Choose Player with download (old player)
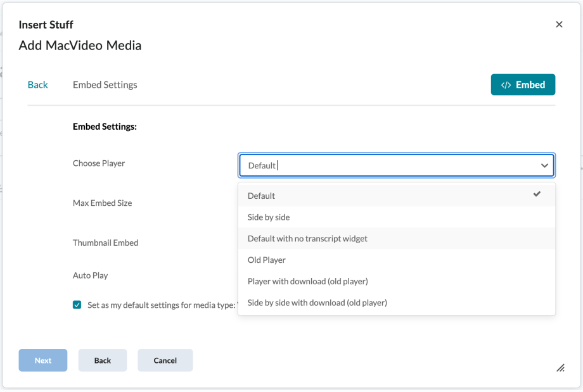The height and width of the screenshot is (392, 583). tap(397, 281)
